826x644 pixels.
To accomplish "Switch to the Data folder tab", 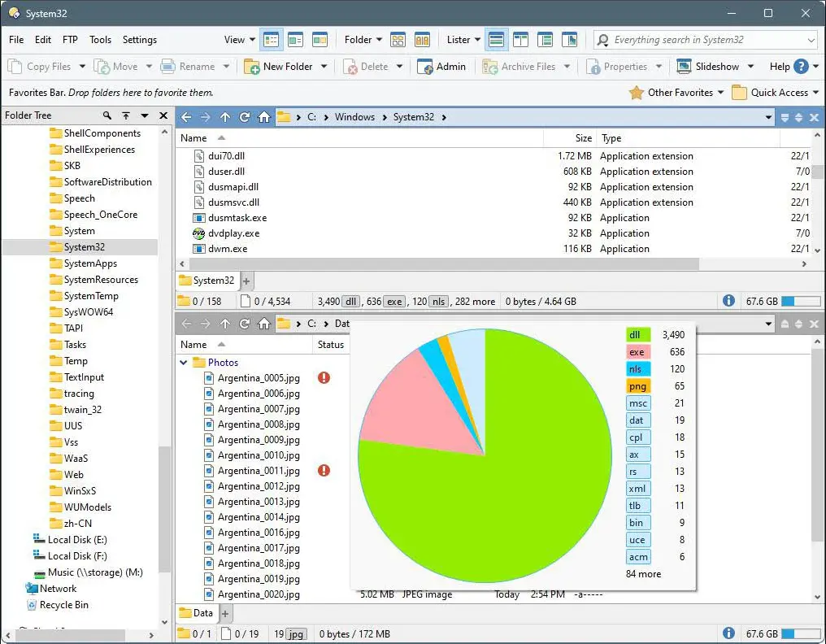I will [196, 613].
